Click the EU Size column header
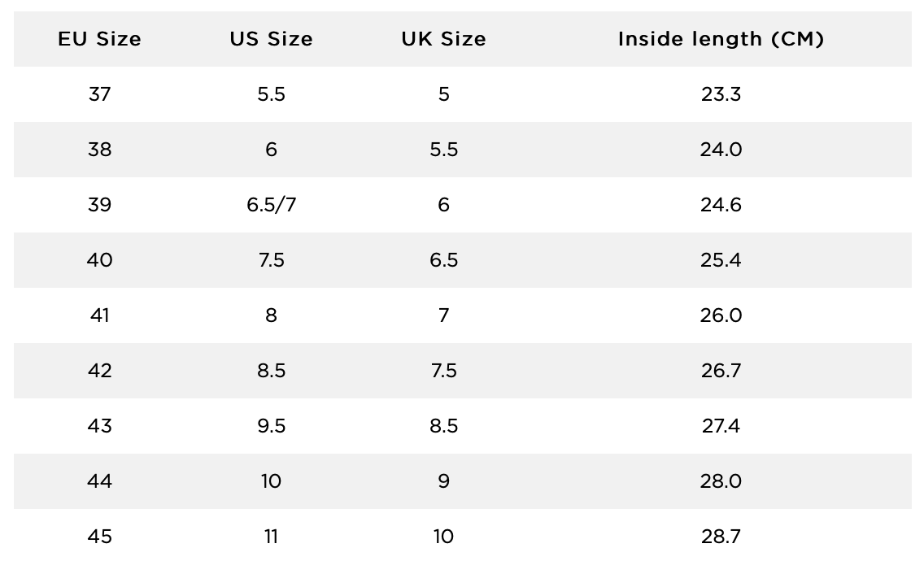The height and width of the screenshot is (574, 924). click(99, 39)
